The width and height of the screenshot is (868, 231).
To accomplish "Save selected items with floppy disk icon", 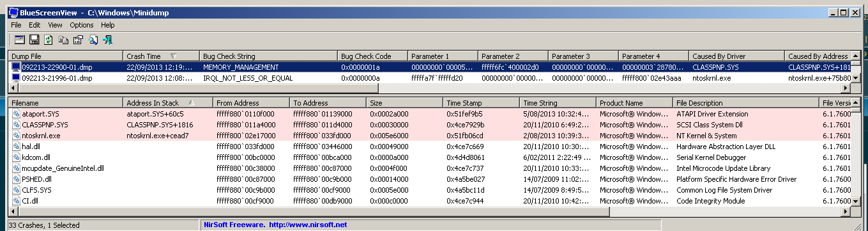I will (x=34, y=40).
